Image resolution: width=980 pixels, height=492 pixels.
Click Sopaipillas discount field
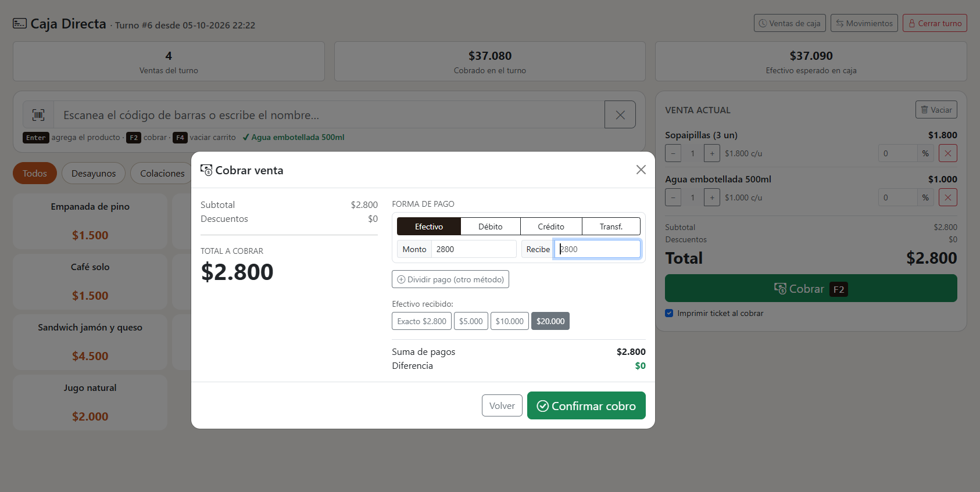pos(898,153)
